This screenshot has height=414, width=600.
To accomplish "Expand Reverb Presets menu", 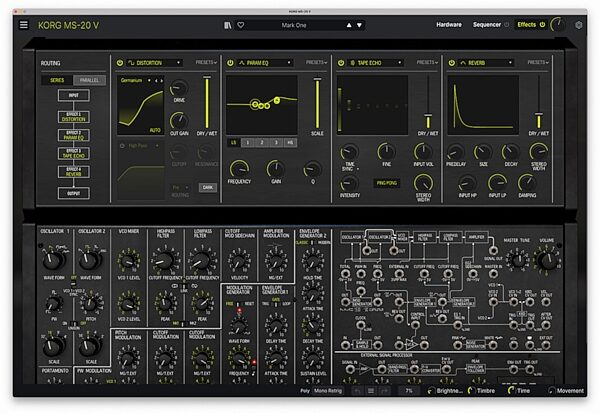I will click(x=538, y=62).
